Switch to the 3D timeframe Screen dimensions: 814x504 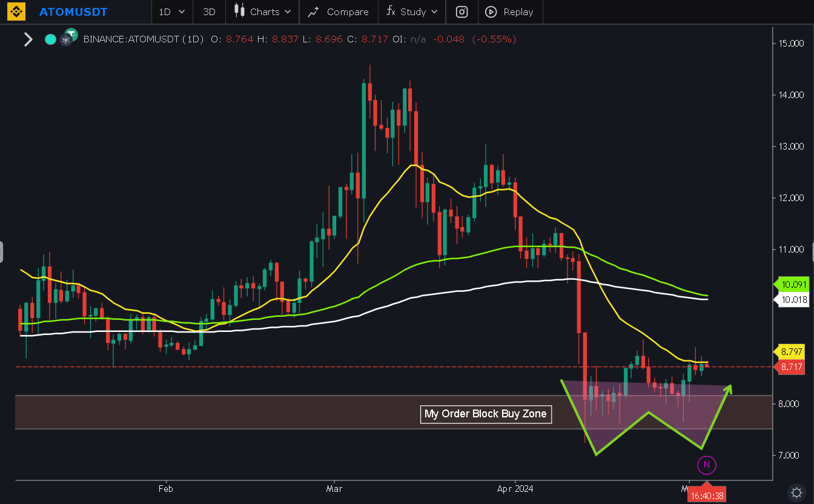point(209,12)
